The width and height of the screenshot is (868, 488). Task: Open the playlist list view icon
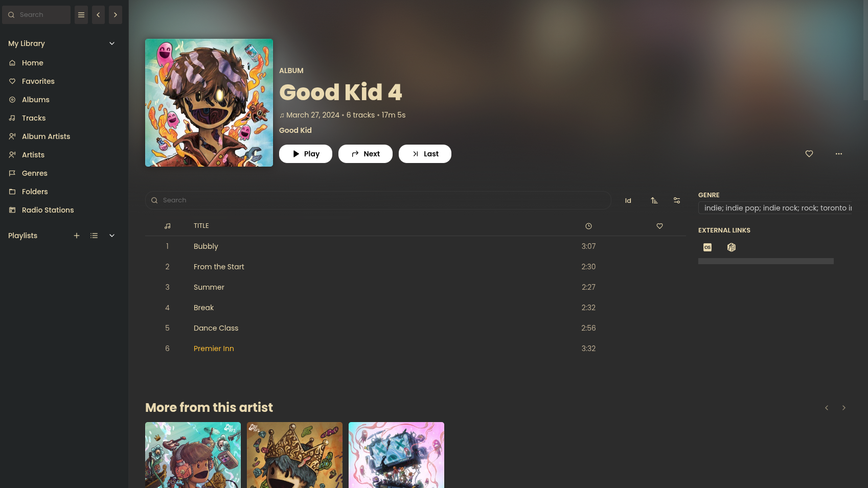(x=94, y=236)
